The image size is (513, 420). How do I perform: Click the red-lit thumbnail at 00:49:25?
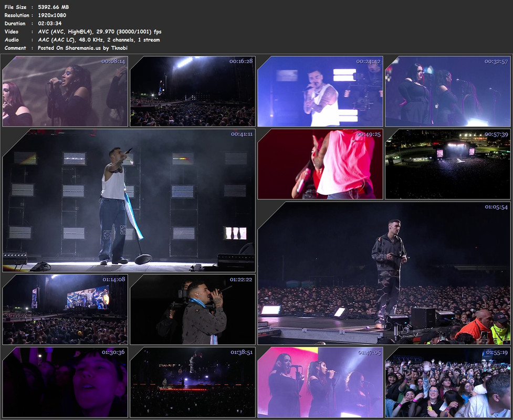[320, 164]
